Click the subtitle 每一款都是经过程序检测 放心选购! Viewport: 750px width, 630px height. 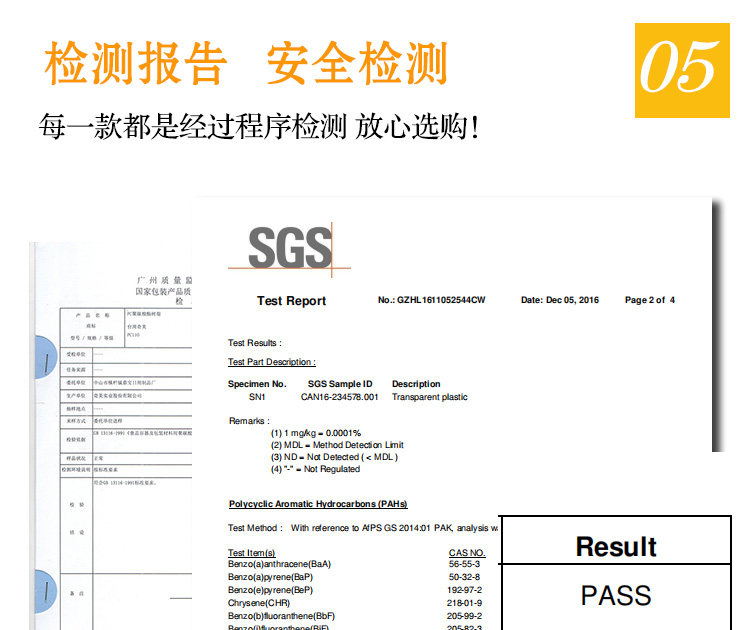tap(259, 127)
